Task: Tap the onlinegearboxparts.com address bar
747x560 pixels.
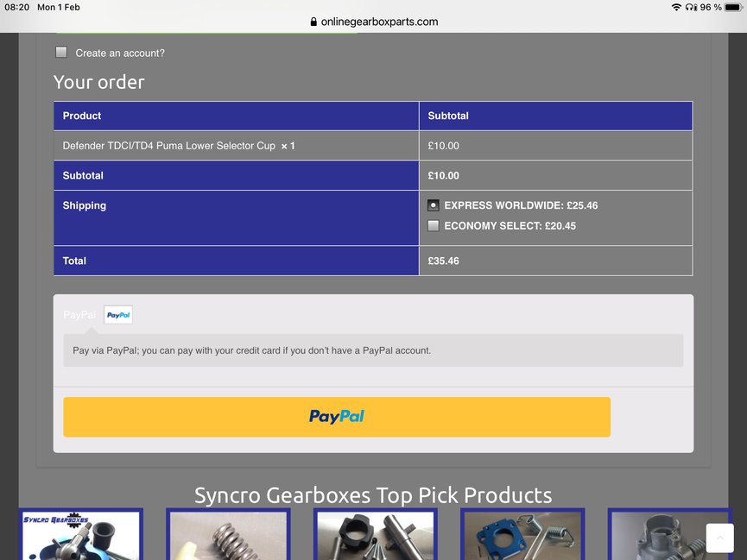Action: click(x=374, y=22)
